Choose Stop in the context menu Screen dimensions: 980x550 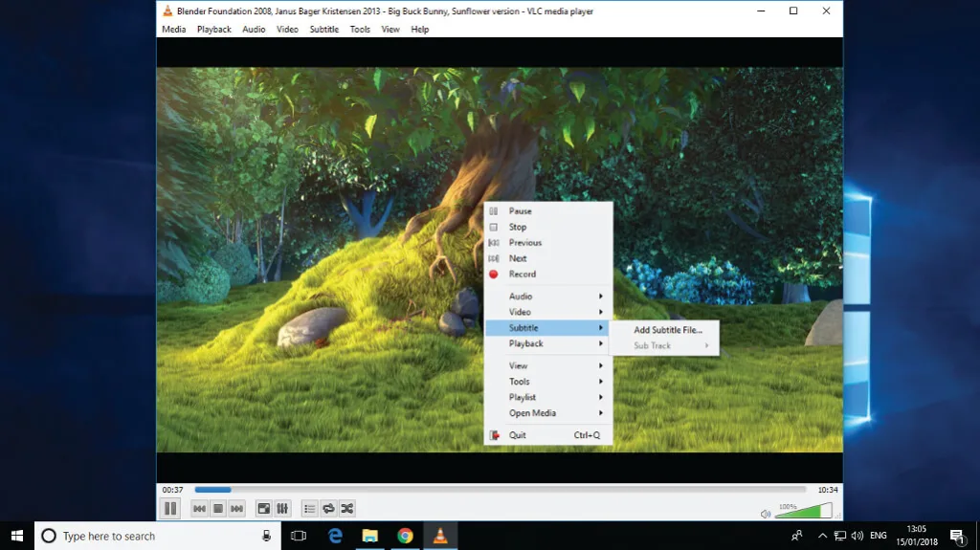tap(548, 227)
